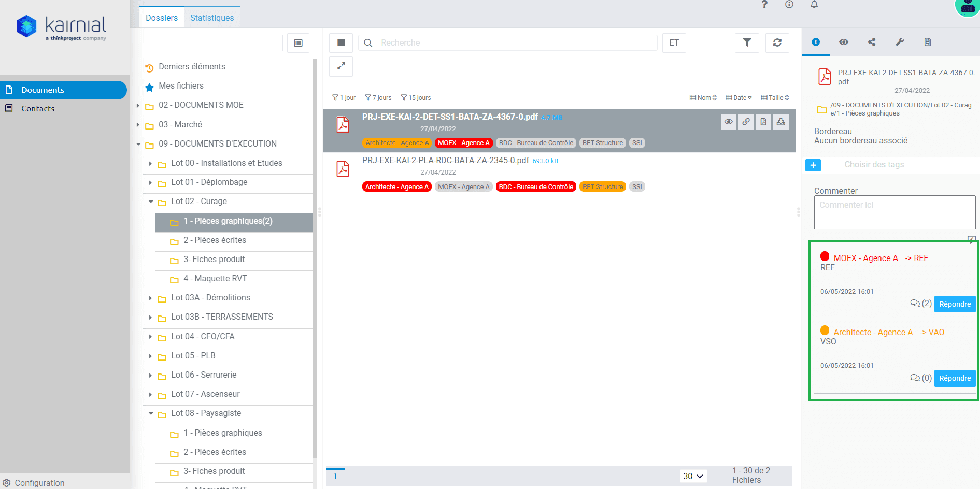Open Mes fichiers starred entry
Screen dimensions: 980x489
tap(181, 86)
